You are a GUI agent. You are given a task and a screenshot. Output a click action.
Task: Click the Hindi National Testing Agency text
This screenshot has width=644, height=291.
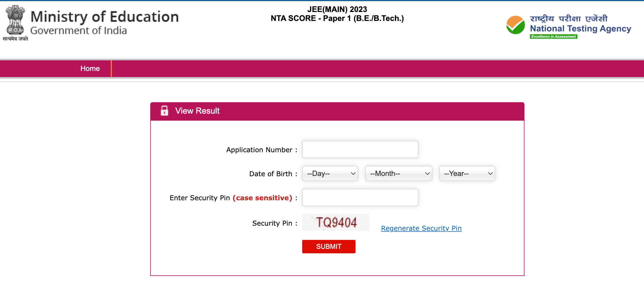tap(569, 19)
